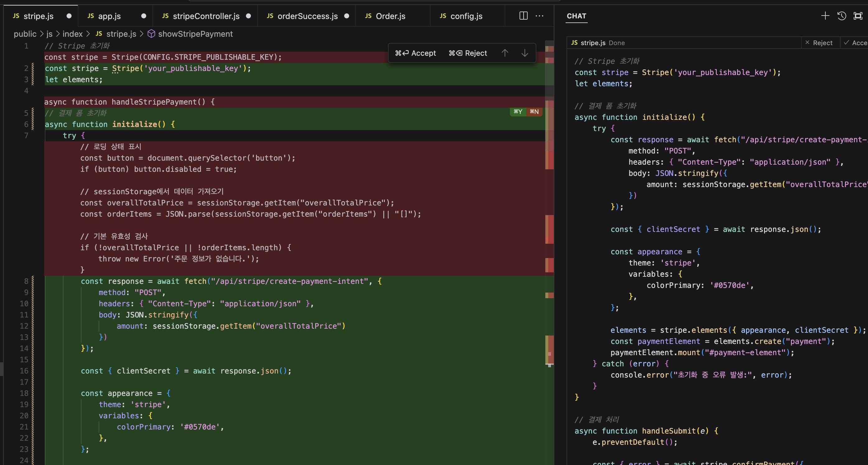Click the split editor icon
868x465 pixels.
pos(523,16)
